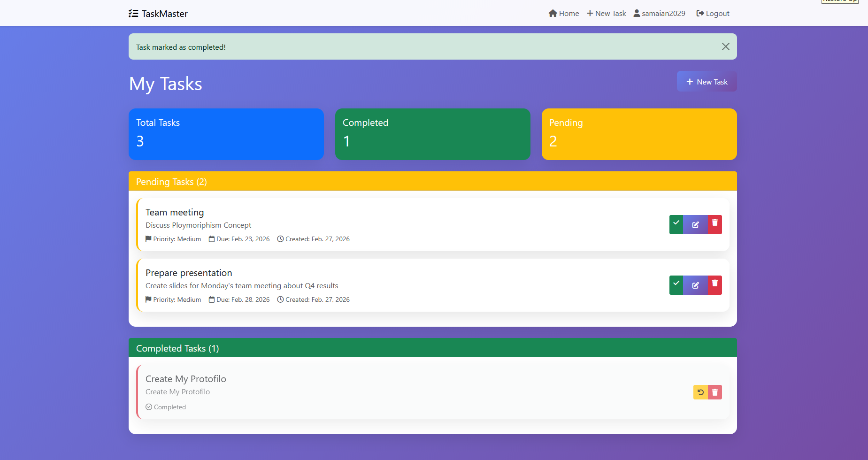Viewport: 868px width, 460px height.
Task: Mark Team meeting task complete via checkmark icon
Action: tap(676, 224)
